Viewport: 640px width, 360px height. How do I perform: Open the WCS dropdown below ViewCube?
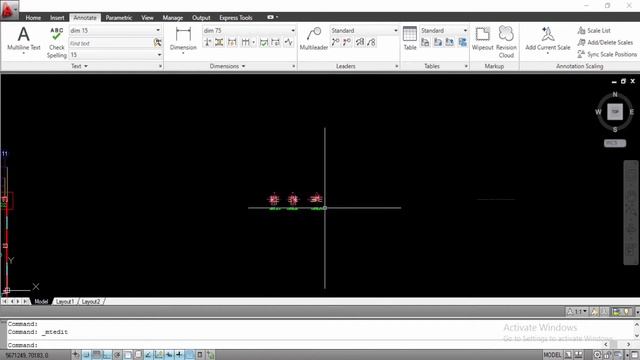pos(615,143)
